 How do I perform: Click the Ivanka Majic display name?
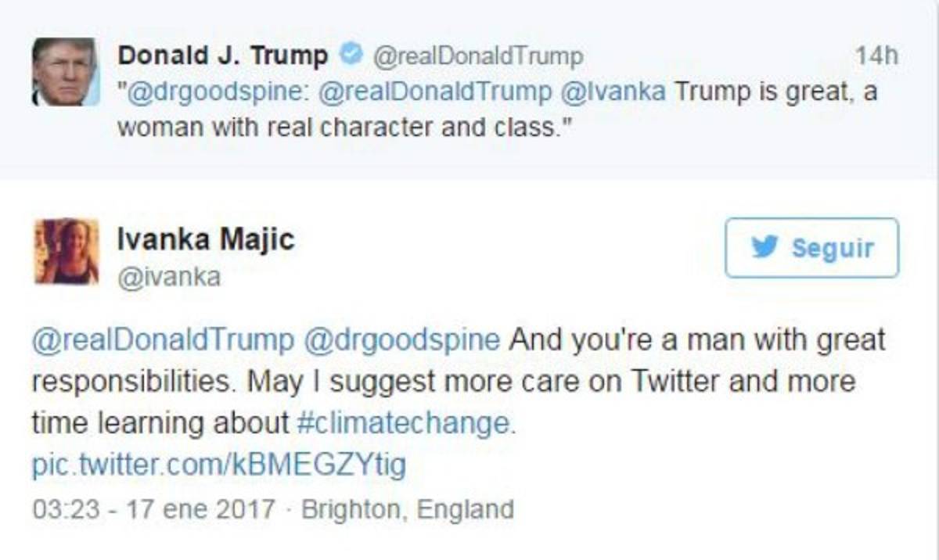pos(205,239)
